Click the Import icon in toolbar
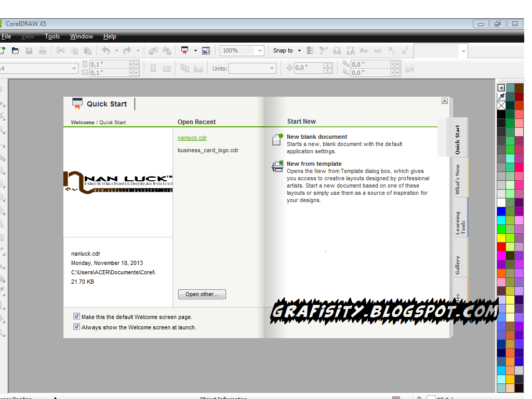 [153, 51]
